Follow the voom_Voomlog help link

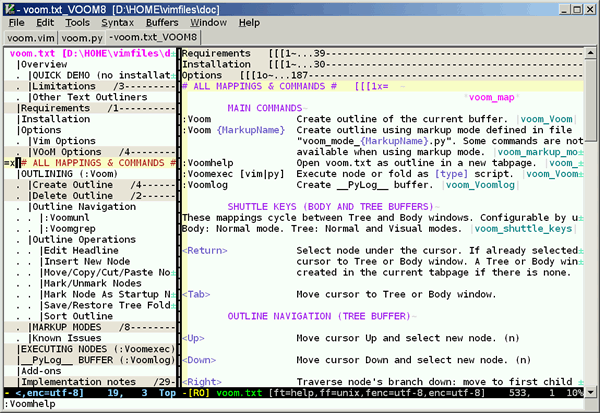click(x=482, y=184)
